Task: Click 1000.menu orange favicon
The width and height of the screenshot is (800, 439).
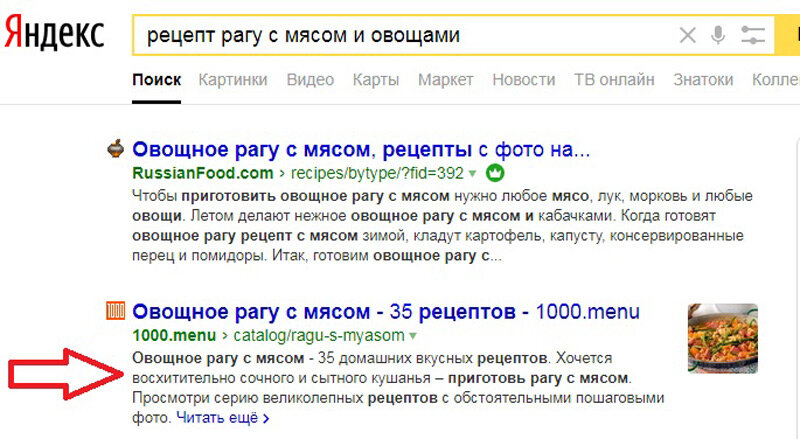Action: pos(115,310)
